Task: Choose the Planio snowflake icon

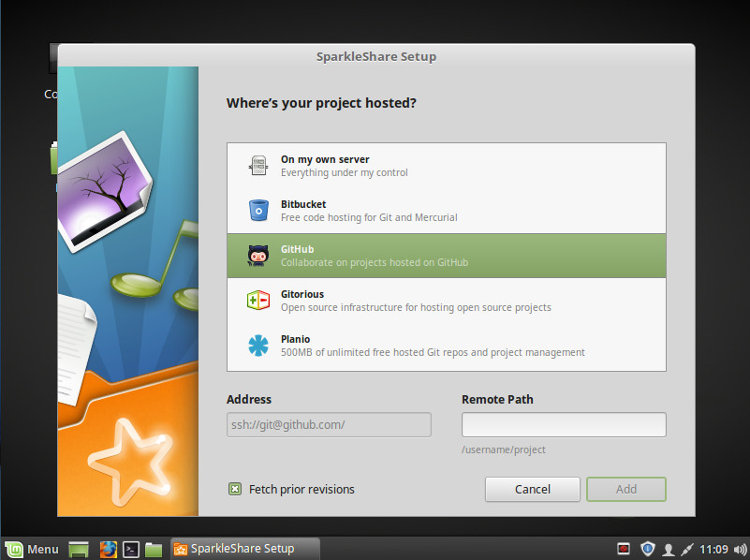Action: 257,346
